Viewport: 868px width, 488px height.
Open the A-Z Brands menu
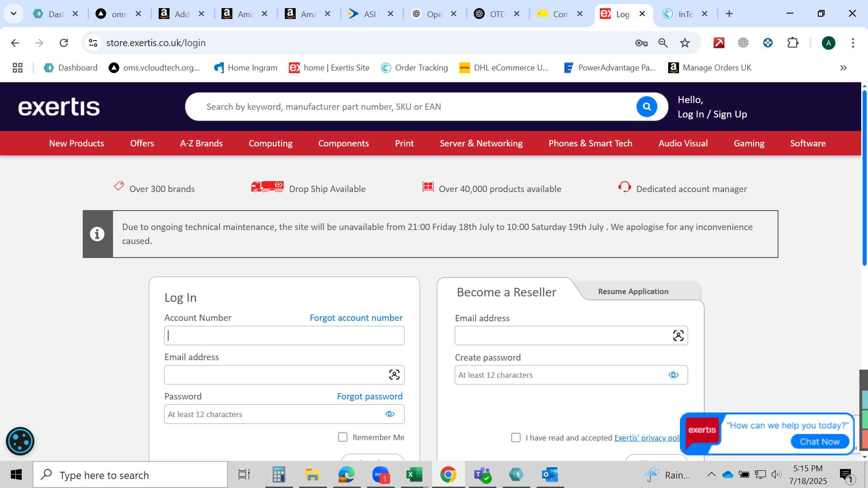coord(201,143)
